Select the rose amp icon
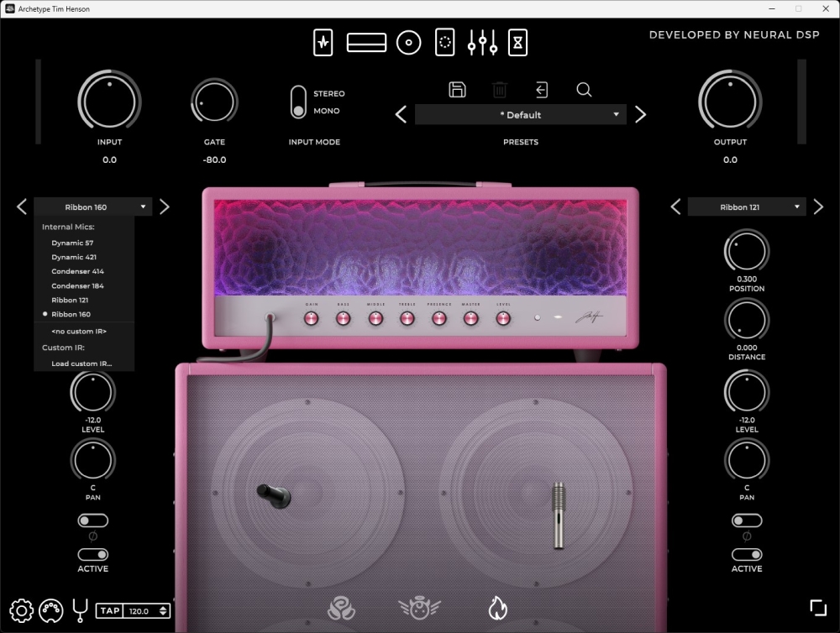This screenshot has height=633, width=840. tap(341, 609)
